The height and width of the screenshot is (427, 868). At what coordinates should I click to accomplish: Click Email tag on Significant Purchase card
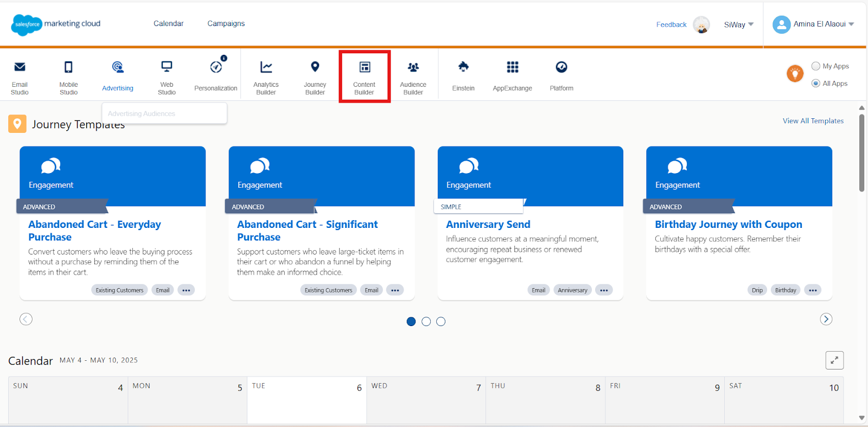click(372, 290)
